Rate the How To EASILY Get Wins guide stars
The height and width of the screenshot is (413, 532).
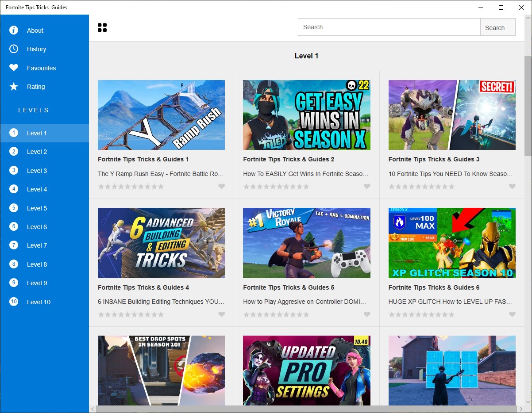click(276, 187)
